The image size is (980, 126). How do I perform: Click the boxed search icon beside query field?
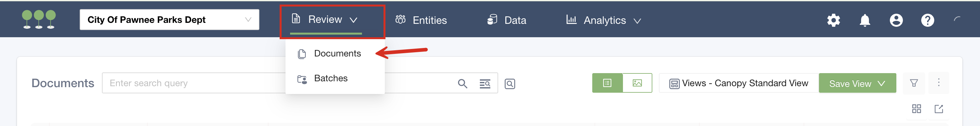(x=510, y=83)
